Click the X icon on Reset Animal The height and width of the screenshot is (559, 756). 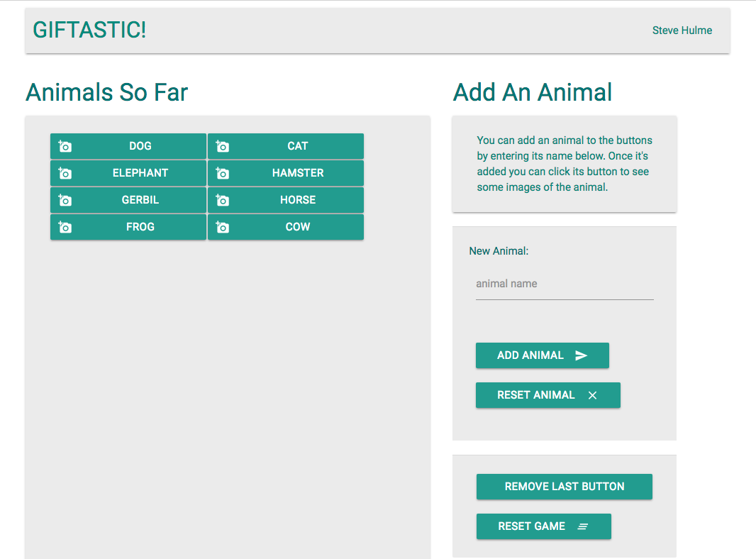(592, 395)
